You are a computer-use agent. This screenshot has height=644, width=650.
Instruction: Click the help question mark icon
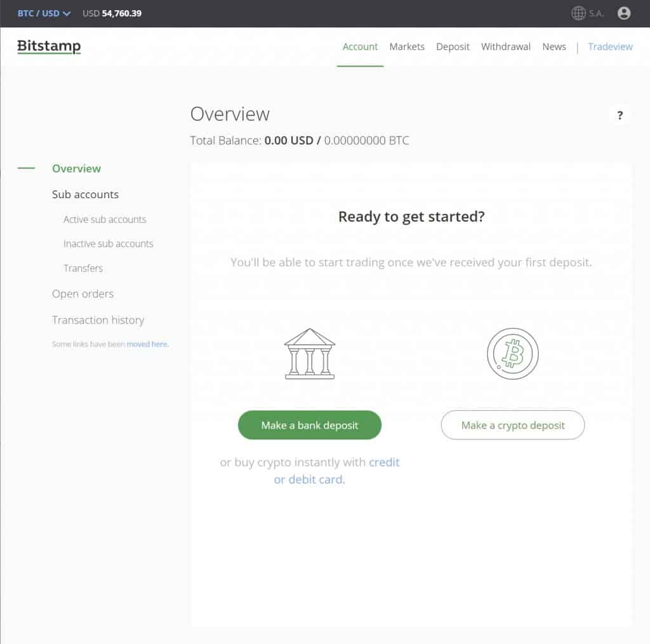[620, 115]
